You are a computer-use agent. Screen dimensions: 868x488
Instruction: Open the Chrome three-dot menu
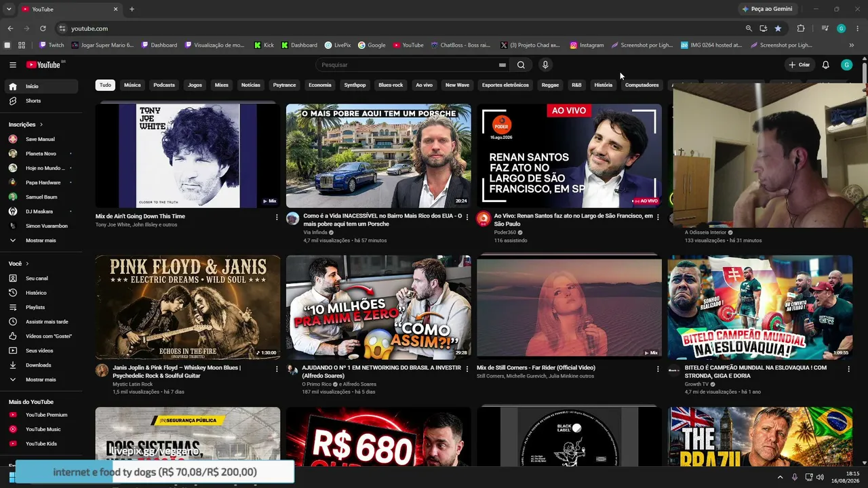click(x=857, y=28)
